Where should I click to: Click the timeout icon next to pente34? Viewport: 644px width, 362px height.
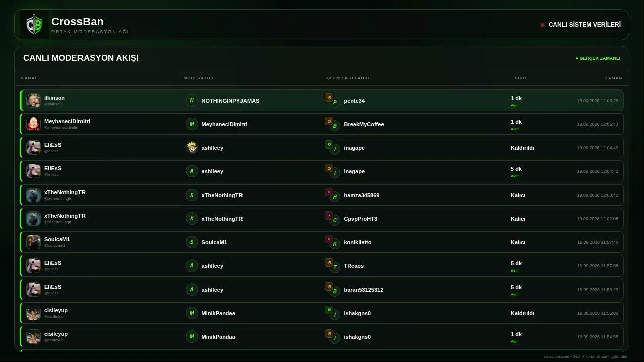(329, 98)
